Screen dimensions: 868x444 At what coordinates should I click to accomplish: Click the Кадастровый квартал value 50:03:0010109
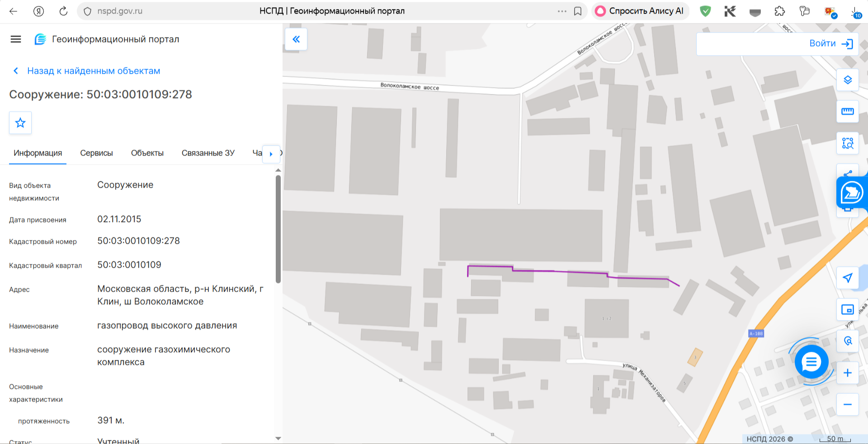tap(129, 265)
